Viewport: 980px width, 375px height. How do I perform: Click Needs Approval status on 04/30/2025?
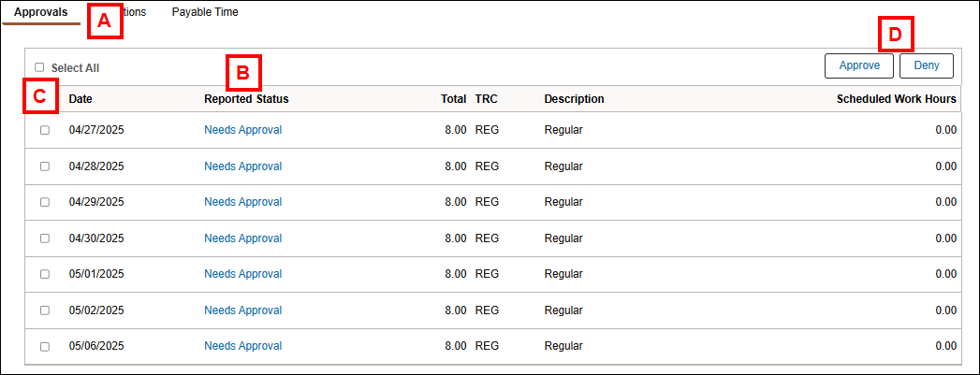(x=243, y=238)
